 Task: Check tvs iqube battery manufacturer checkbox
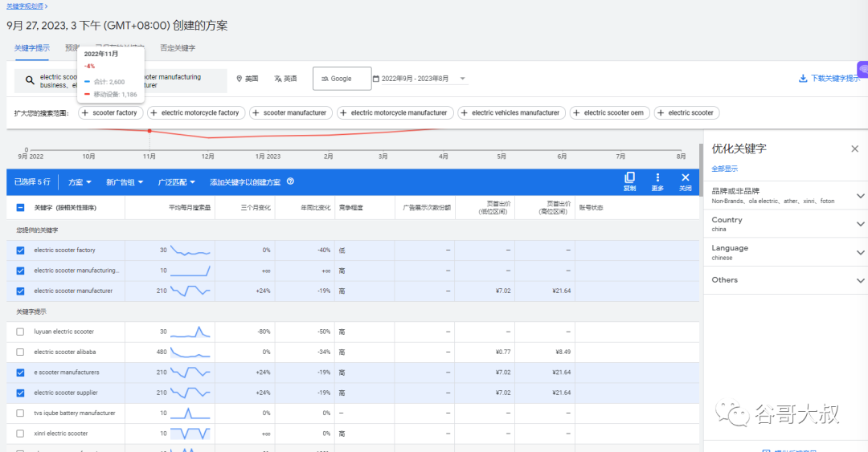click(x=20, y=413)
